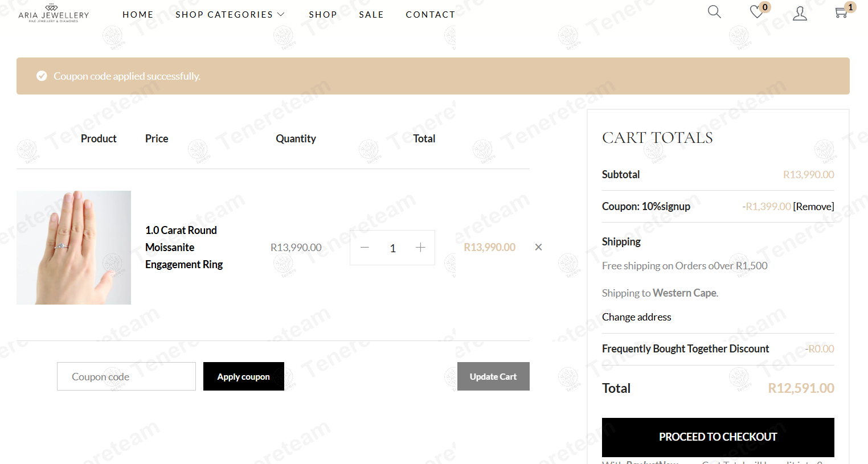Click the 'Quantity' column header
This screenshot has width=868, height=464.
coord(296,139)
